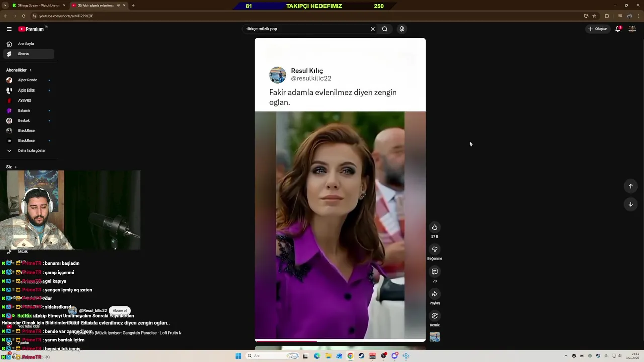
Task: Open the Chrome profile avatar
Action: [629, 16]
